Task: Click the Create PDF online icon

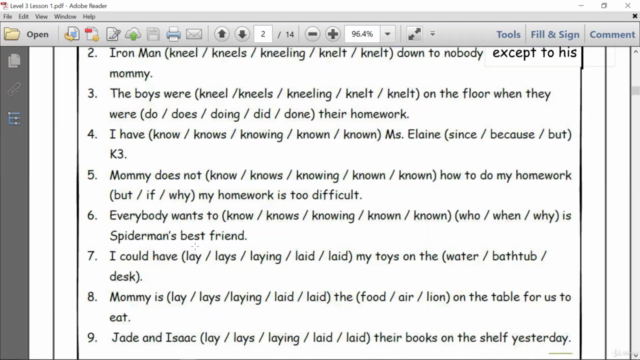Action: (71, 34)
